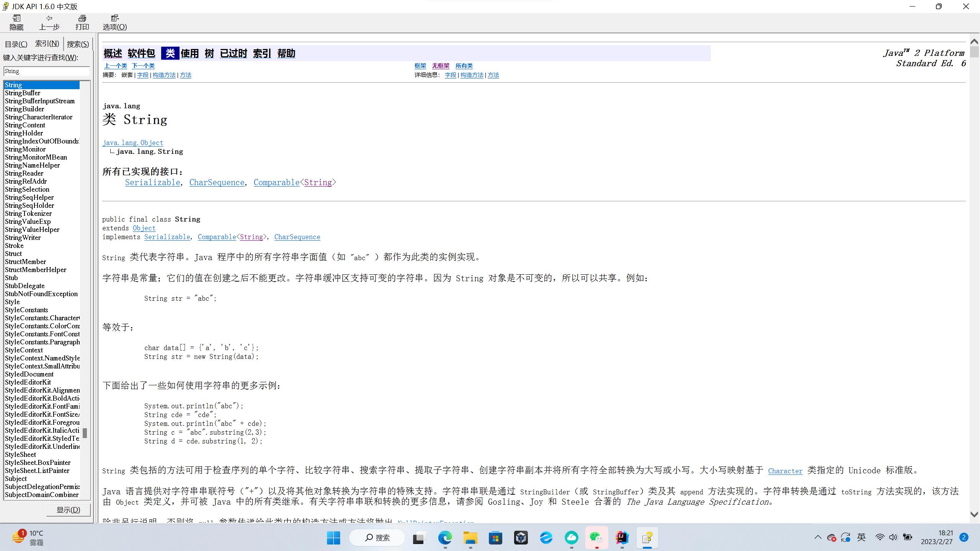Click the cloud error tray icon
Image resolution: width=980 pixels, height=551 pixels.
831,538
